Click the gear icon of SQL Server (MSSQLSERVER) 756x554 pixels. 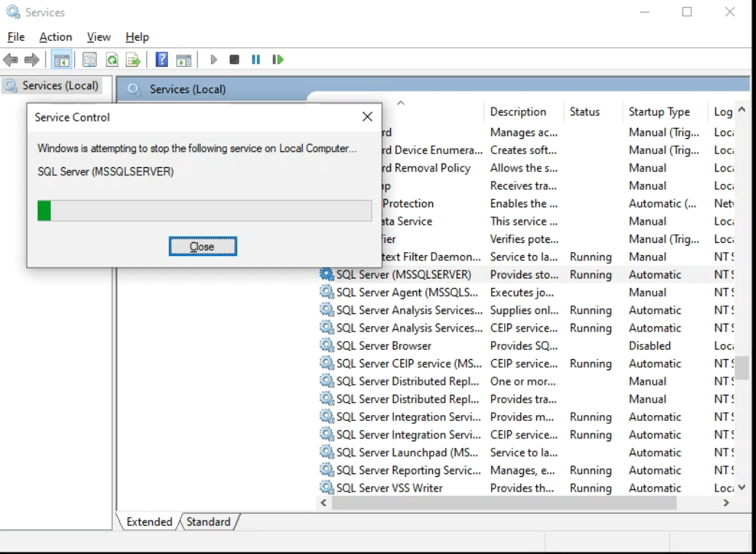[327, 275]
